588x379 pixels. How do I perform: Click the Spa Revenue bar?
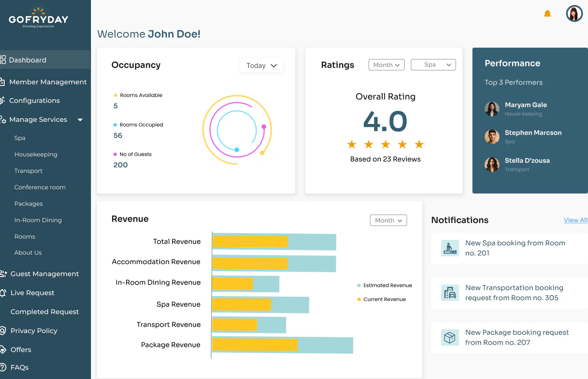click(x=261, y=305)
